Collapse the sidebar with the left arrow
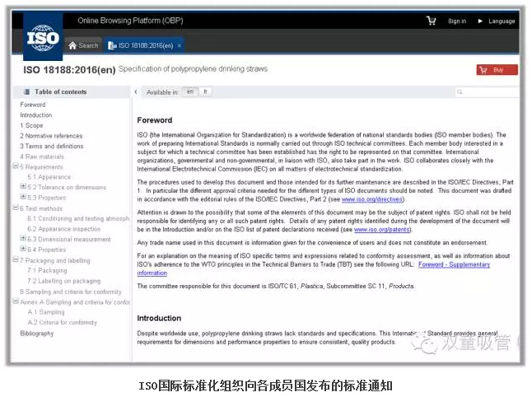 click(x=136, y=91)
